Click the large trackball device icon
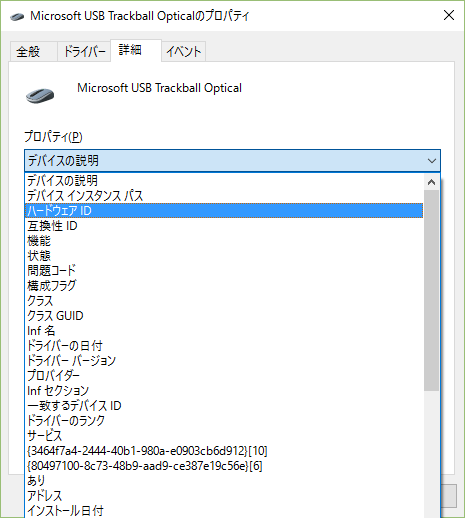This screenshot has height=518, width=465. pyautogui.click(x=40, y=95)
